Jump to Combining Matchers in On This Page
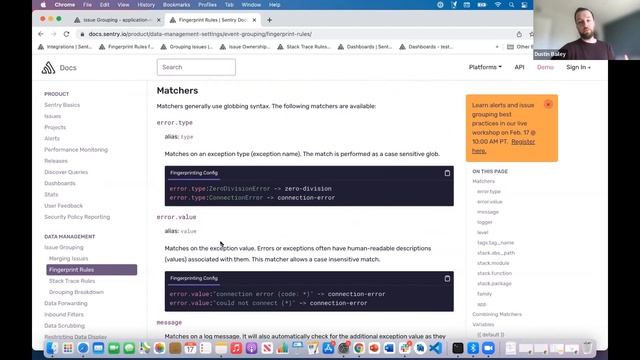The width and height of the screenshot is (640, 360). pyautogui.click(x=497, y=314)
